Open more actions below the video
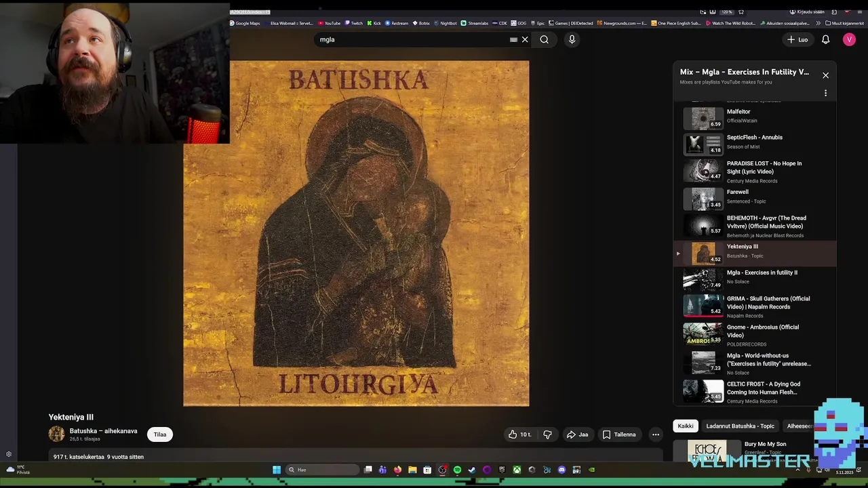 (655, 434)
